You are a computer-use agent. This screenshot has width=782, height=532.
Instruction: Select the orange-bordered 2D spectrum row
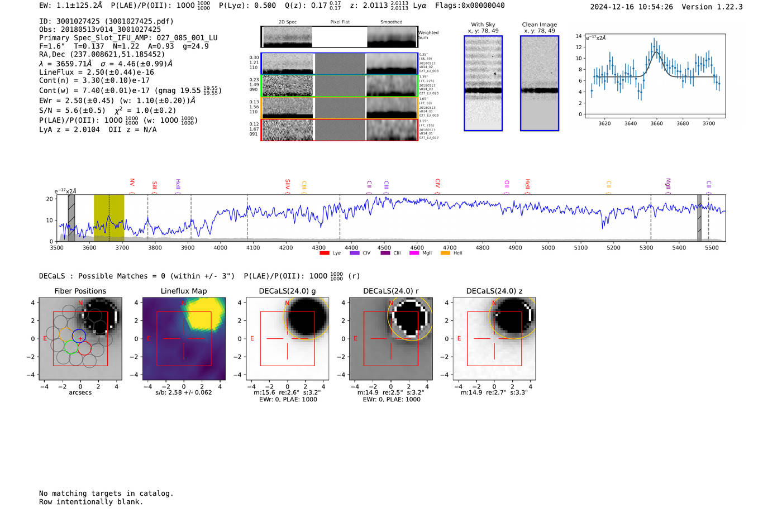click(340, 108)
